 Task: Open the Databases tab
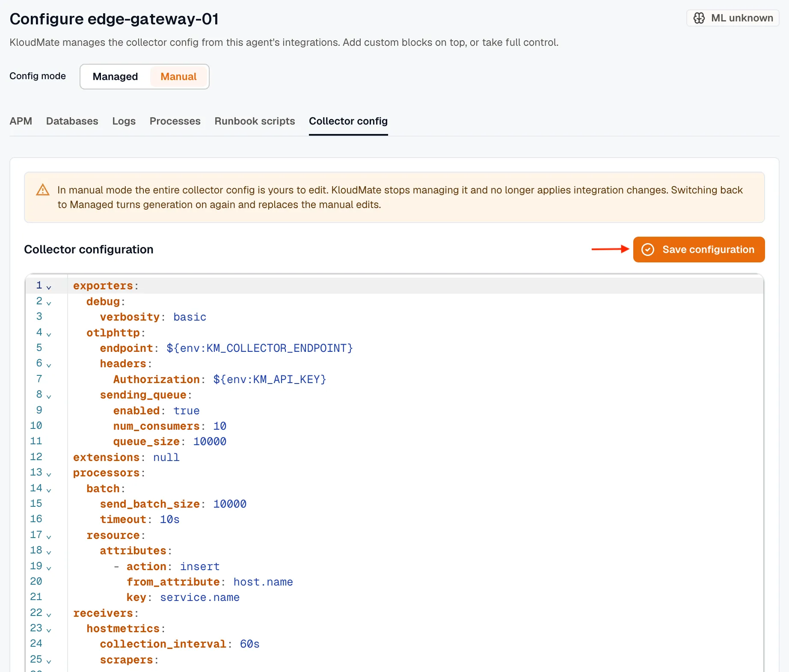click(x=72, y=121)
